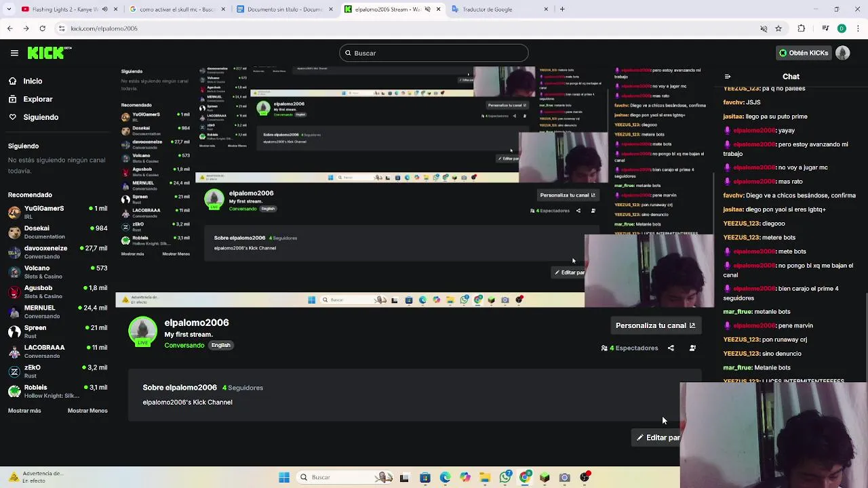Open Chrome profile D avatar

(842, 28)
